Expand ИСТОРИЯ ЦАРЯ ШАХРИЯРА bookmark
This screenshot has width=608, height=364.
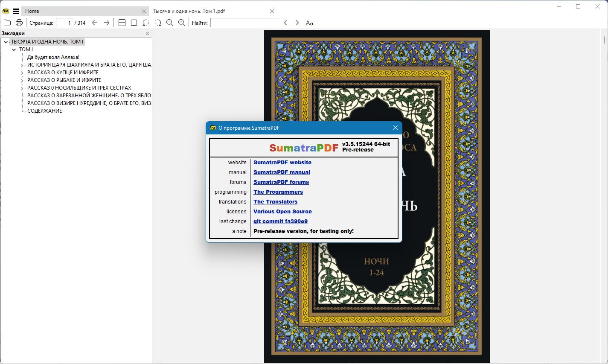pos(22,65)
